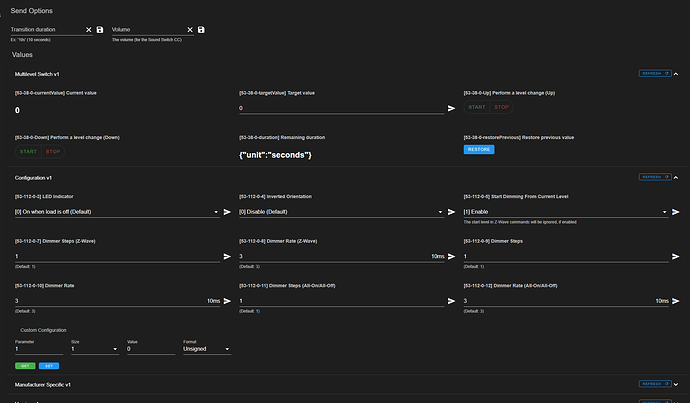690x403 pixels.
Task: Send the Inverted Orientation setting
Action: coord(452,212)
